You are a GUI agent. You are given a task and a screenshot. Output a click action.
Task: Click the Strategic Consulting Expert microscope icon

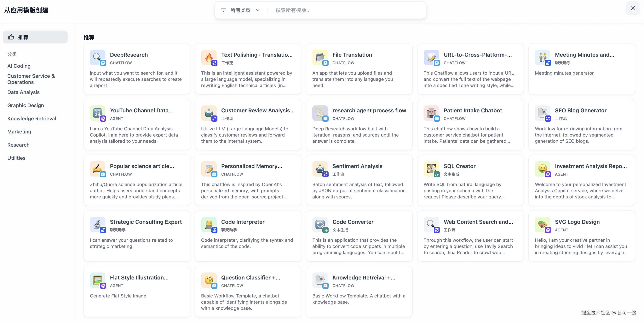pos(97,224)
